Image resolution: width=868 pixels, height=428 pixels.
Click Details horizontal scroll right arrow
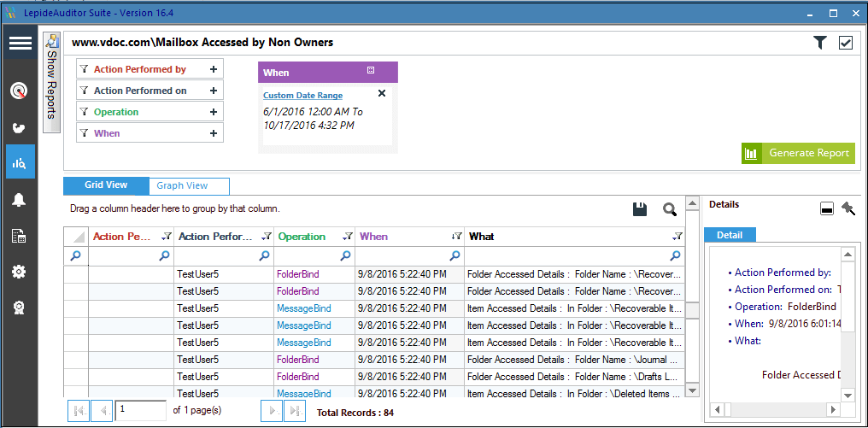833,410
